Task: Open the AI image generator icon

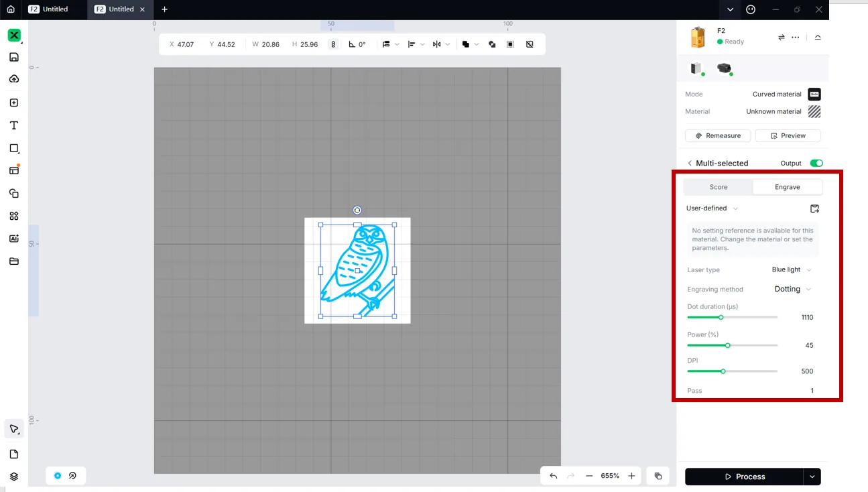Action: pyautogui.click(x=14, y=239)
